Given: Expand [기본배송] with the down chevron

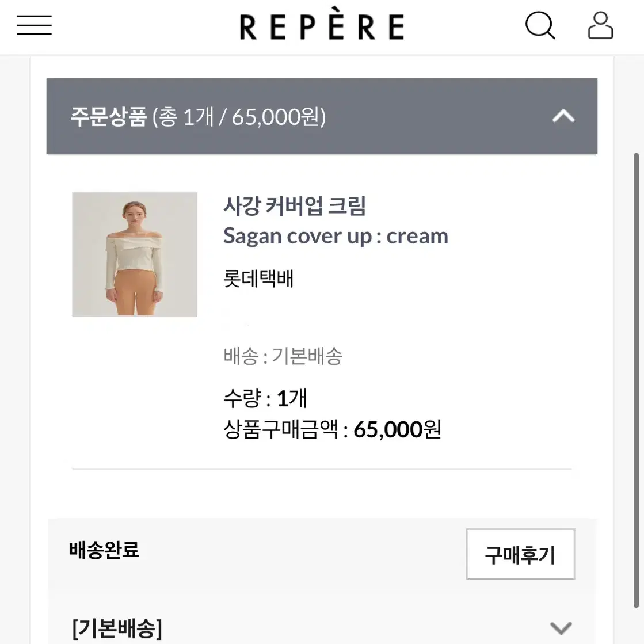Looking at the screenshot, I should [561, 627].
